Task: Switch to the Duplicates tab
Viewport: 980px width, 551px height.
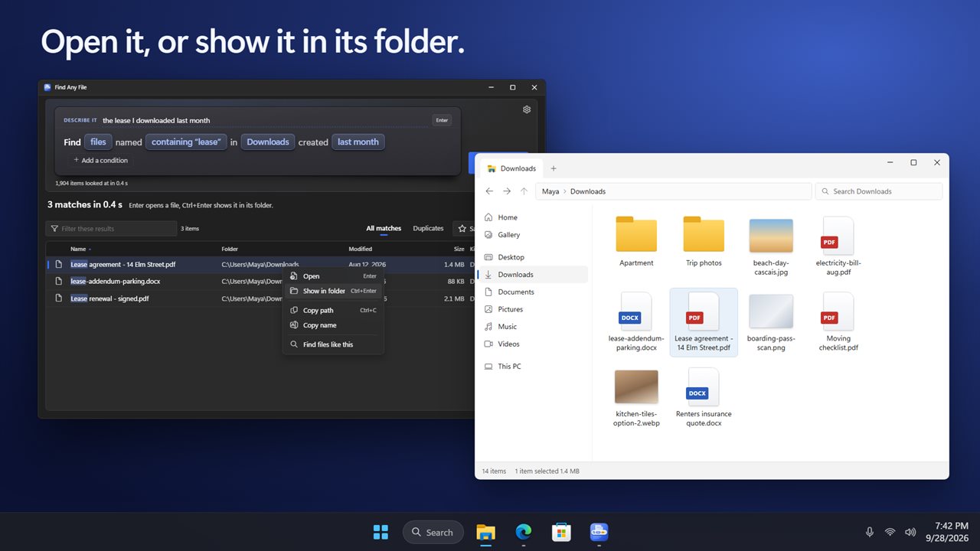Action: [428, 228]
